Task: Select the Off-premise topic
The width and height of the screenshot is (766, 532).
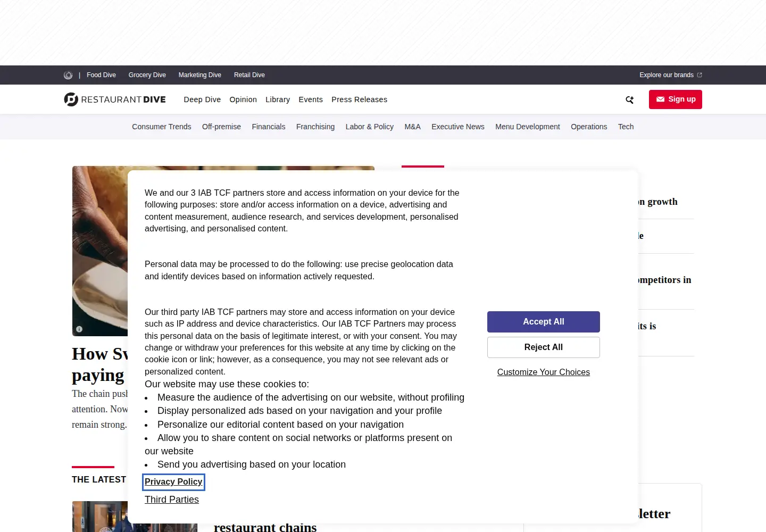Action: (221, 127)
